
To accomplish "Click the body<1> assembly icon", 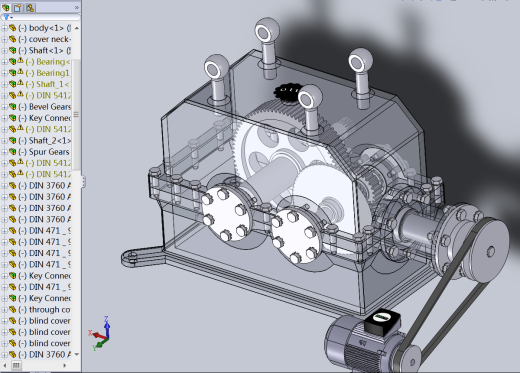I will (x=12, y=28).
